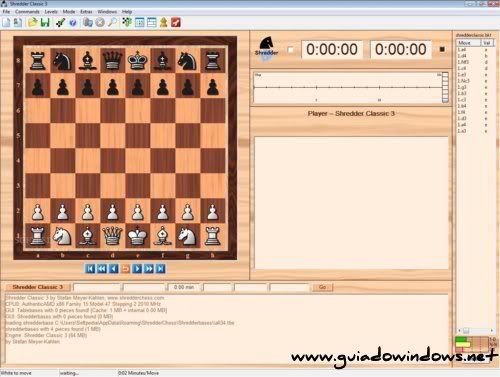Click the gold pawn toolbar icon
Screen dimensions: 500x377
[x=163, y=23]
